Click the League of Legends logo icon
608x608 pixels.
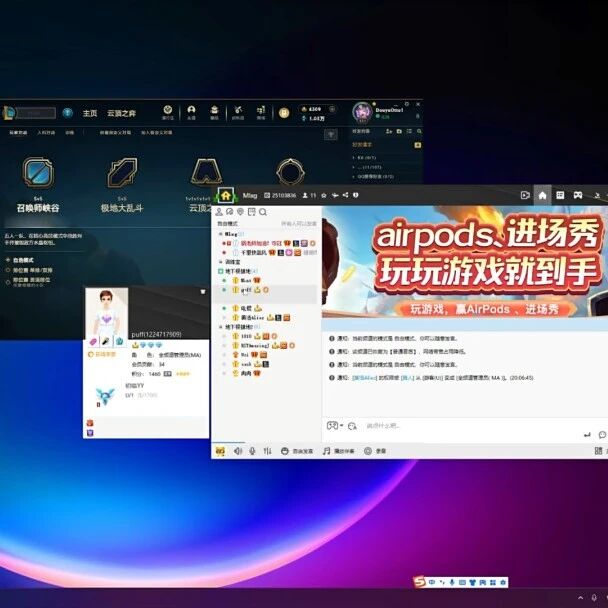pos(8,113)
